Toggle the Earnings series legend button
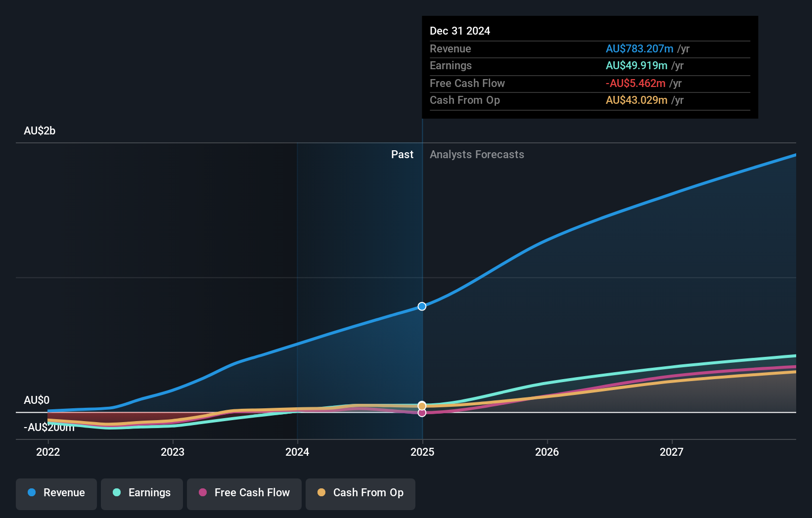This screenshot has width=812, height=518. pos(142,494)
